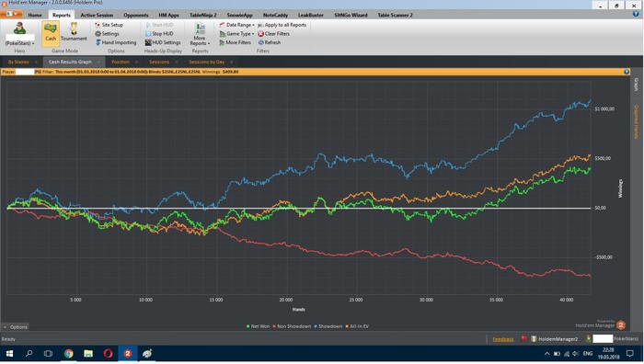Open Hand Importing

pyautogui.click(x=116, y=42)
